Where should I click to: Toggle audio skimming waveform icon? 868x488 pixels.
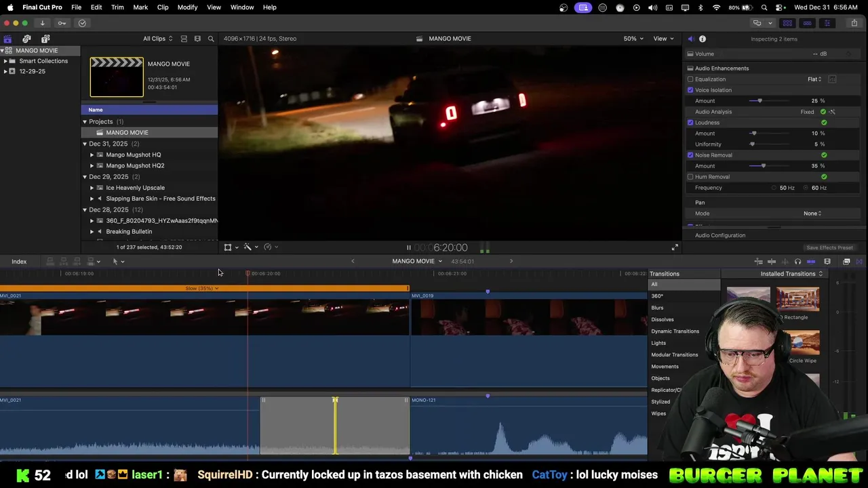tap(785, 262)
